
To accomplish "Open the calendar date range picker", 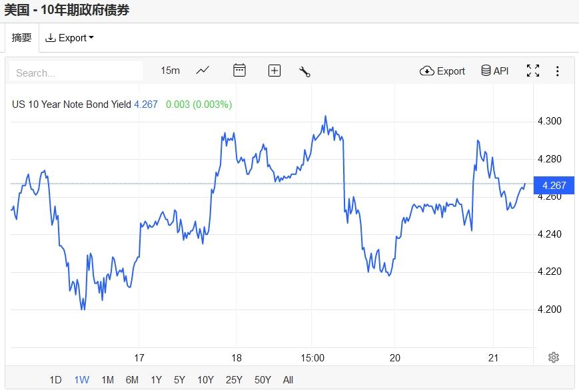I will (x=239, y=71).
